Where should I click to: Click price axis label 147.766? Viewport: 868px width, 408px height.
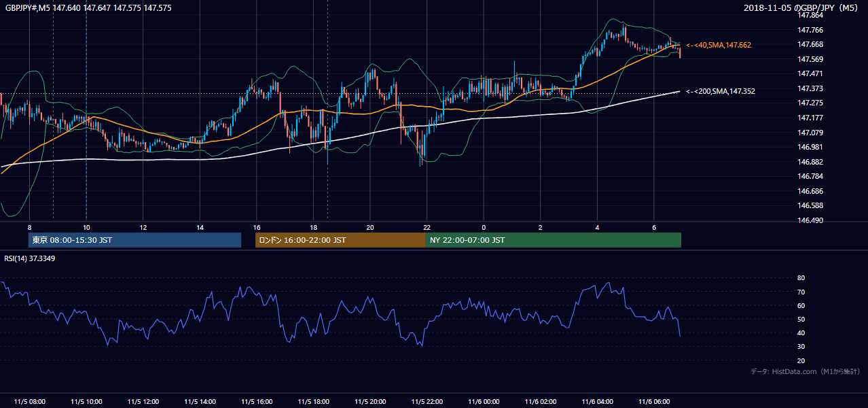pos(810,30)
